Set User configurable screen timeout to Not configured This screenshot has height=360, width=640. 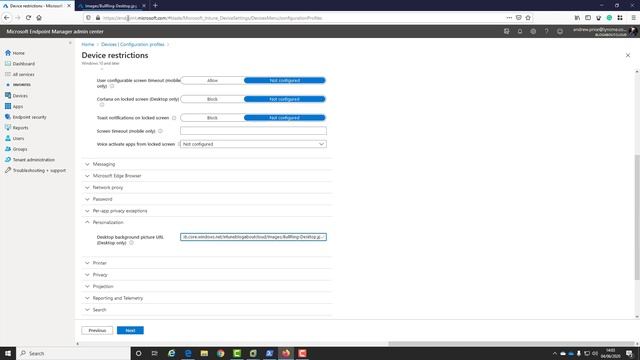point(284,80)
